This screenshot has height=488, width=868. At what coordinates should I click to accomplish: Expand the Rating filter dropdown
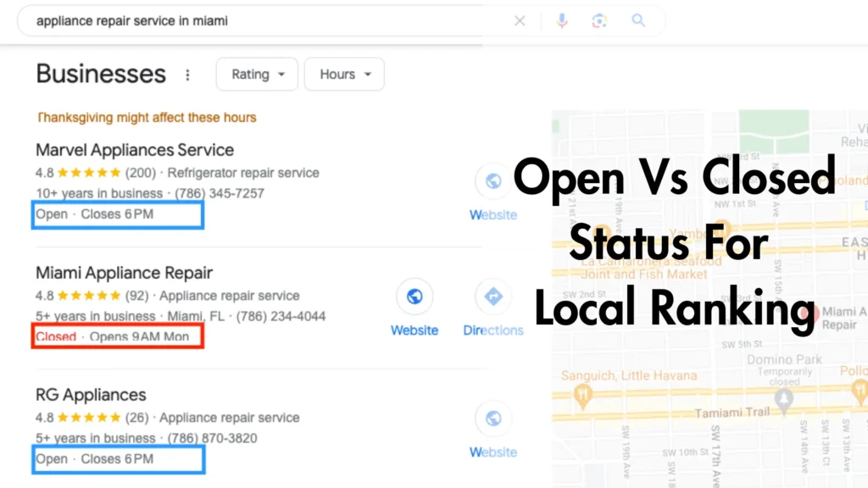click(257, 75)
